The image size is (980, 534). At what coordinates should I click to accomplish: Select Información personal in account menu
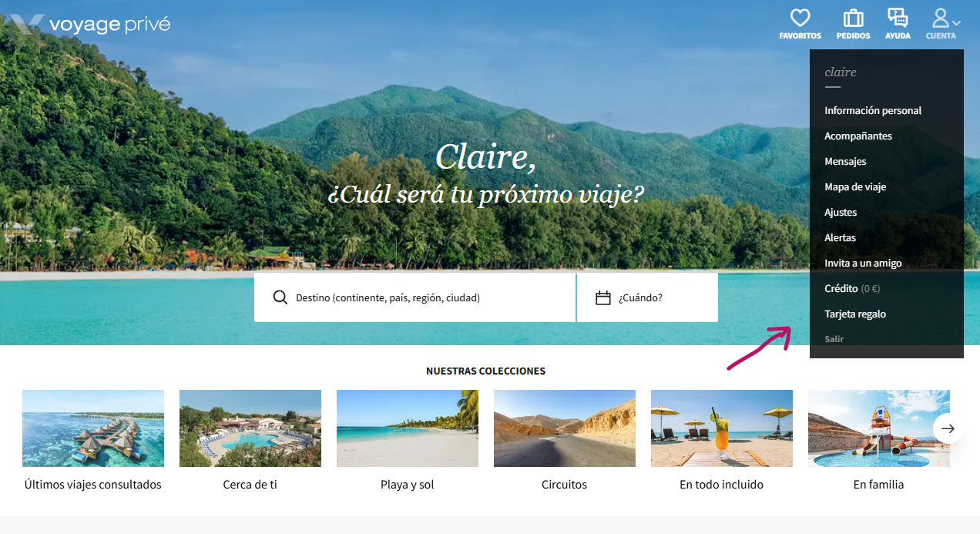point(873,110)
